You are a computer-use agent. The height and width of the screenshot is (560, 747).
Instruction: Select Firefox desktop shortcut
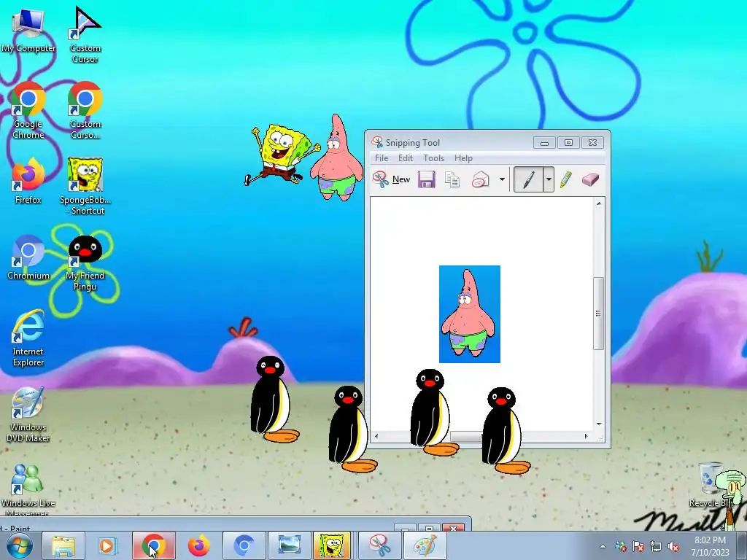(x=28, y=181)
